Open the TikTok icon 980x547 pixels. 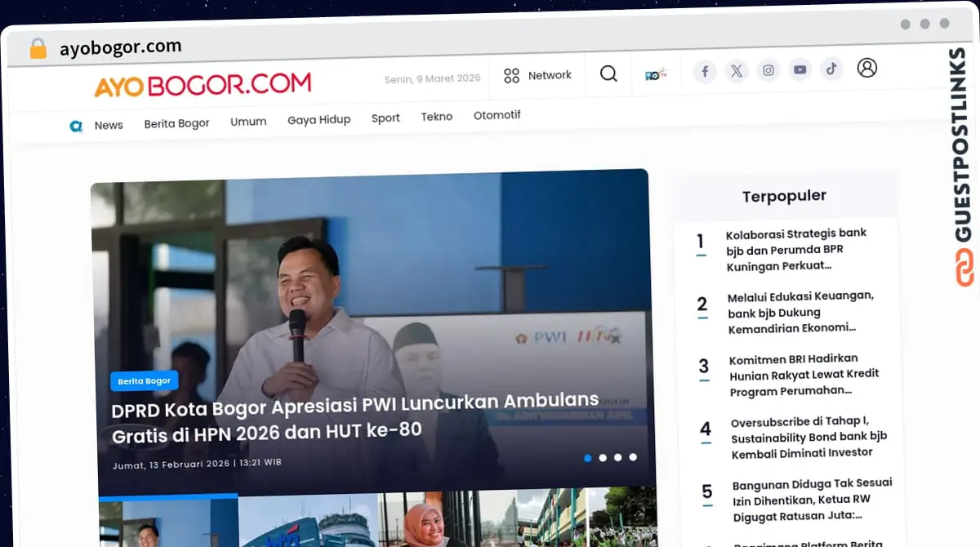(x=831, y=69)
